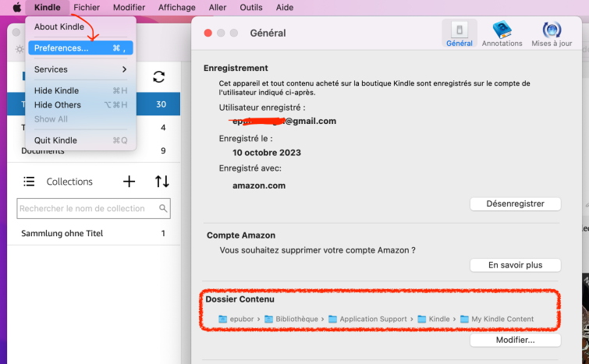
Task: Switch to the Annotations preferences tab
Action: coord(502,34)
